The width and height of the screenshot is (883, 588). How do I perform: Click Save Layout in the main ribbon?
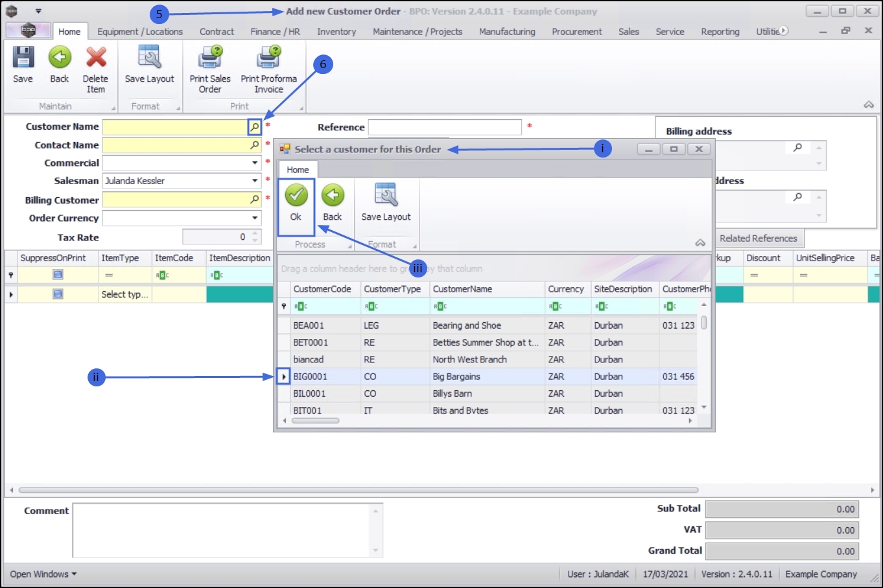[150, 65]
